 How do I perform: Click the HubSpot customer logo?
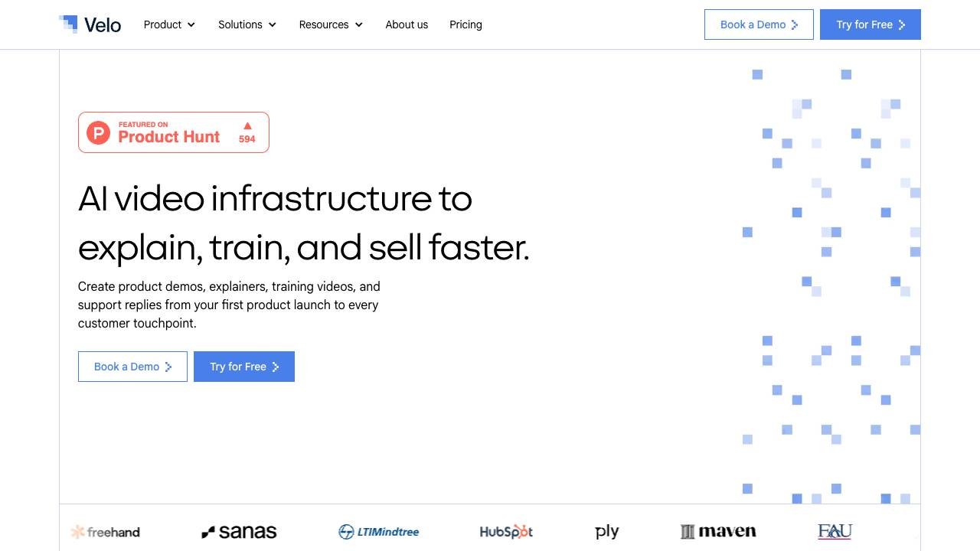pos(506,531)
